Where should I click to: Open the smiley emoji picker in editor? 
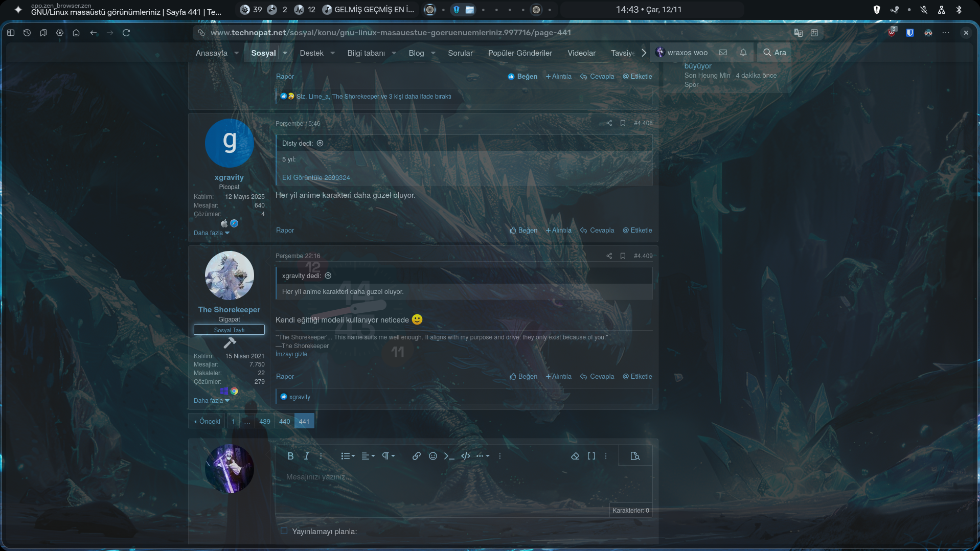[433, 456]
